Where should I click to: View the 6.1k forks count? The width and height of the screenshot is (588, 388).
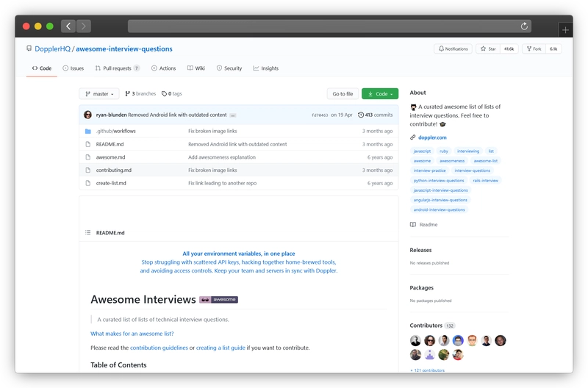click(x=553, y=48)
